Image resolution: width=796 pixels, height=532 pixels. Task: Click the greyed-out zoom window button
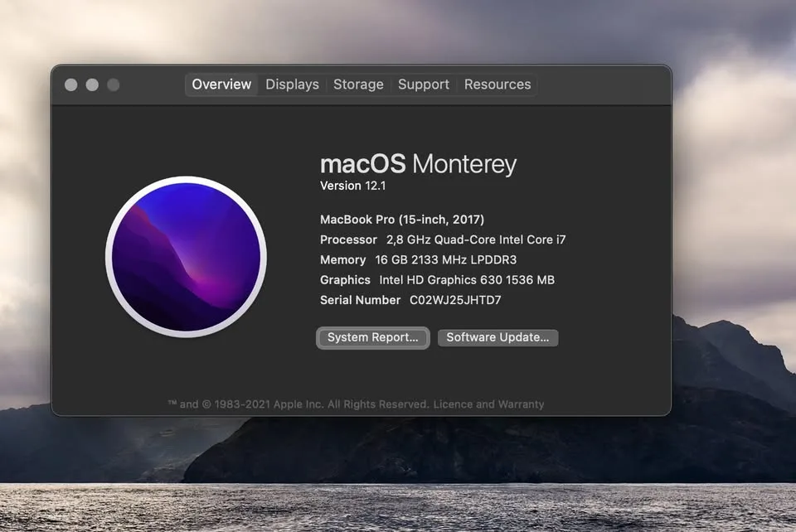[113, 85]
